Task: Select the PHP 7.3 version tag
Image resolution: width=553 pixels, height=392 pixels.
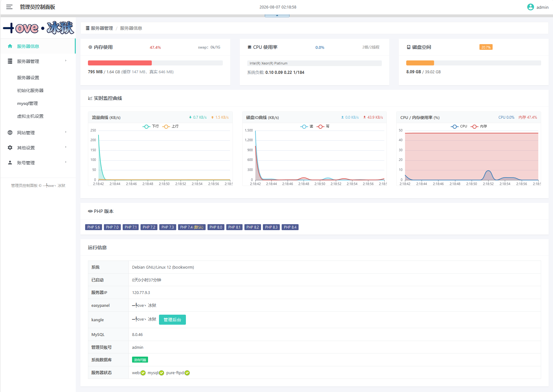Action: 168,227
